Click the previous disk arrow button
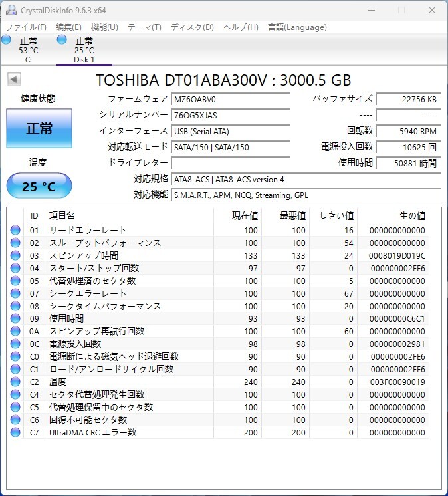Viewport: 448px width, 496px height. (14, 79)
